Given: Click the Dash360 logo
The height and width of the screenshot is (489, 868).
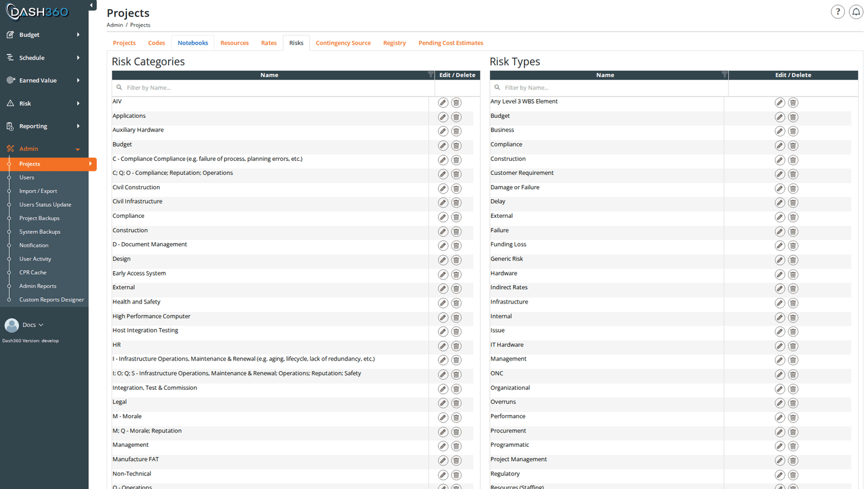Looking at the screenshot, I should [x=37, y=11].
